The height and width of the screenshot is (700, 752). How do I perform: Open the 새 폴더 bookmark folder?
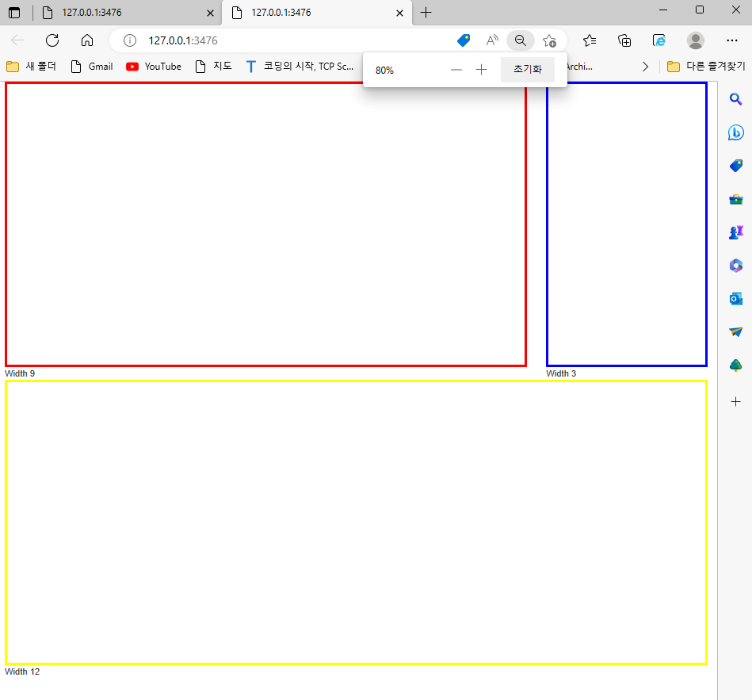pyautogui.click(x=32, y=67)
